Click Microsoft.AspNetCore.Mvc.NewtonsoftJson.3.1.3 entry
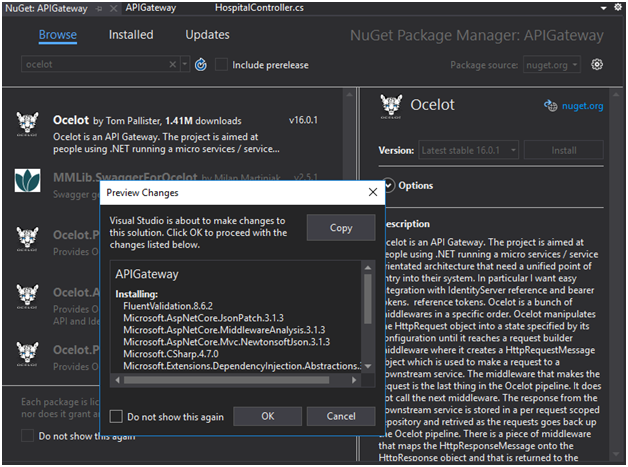Viewport: 628px width, 467px height. pyautogui.click(x=227, y=342)
